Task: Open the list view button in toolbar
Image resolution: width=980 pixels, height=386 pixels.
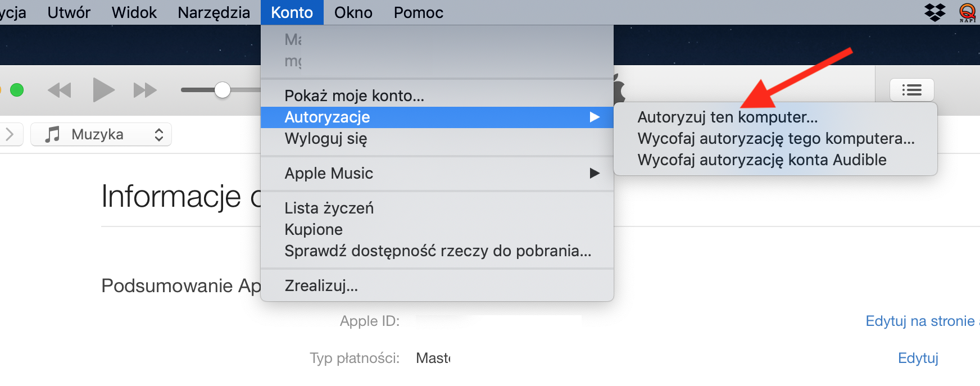Action: click(911, 90)
